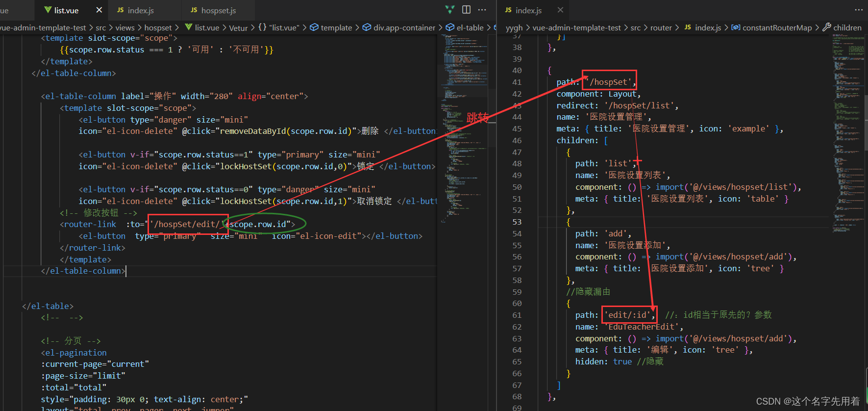Click el-table-column label="操作" line
The width and height of the screenshot is (868, 411).
click(x=174, y=96)
